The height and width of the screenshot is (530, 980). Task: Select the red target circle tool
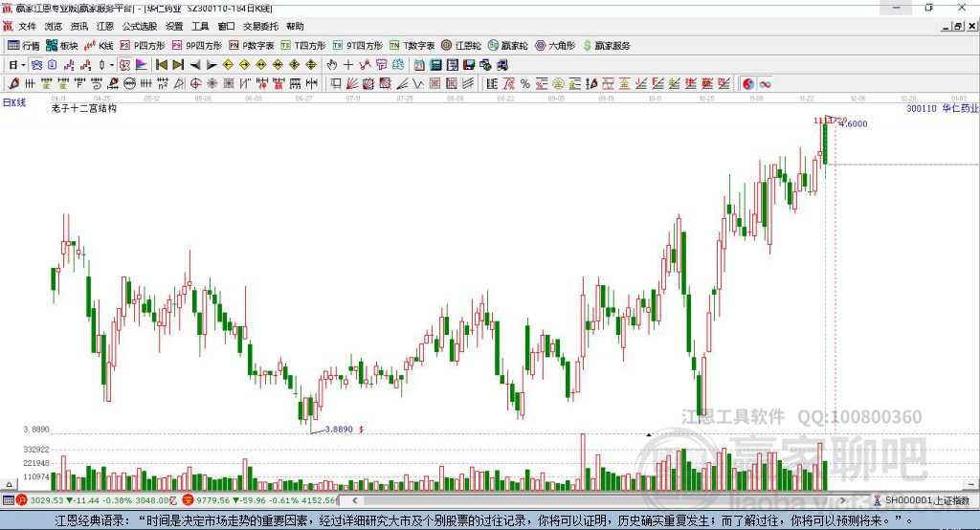(195, 84)
